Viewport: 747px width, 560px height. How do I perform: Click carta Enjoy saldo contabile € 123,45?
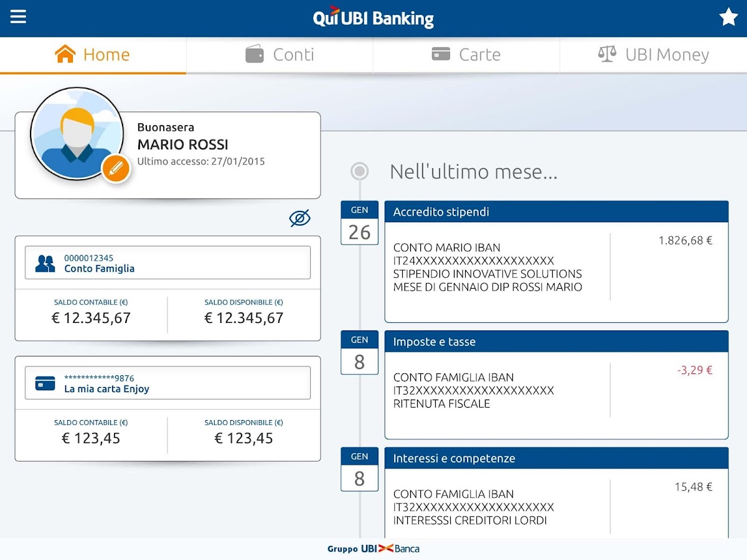pyautogui.click(x=91, y=438)
